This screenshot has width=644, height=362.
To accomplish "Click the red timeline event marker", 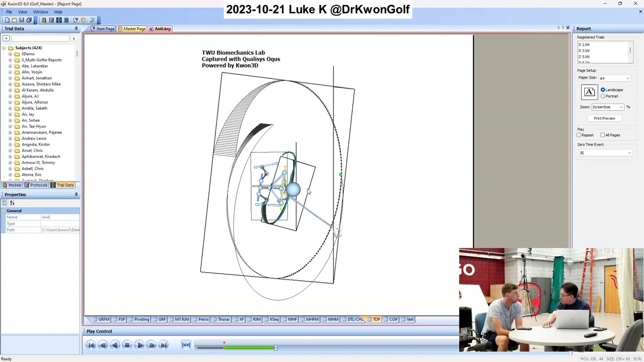I will [224, 343].
